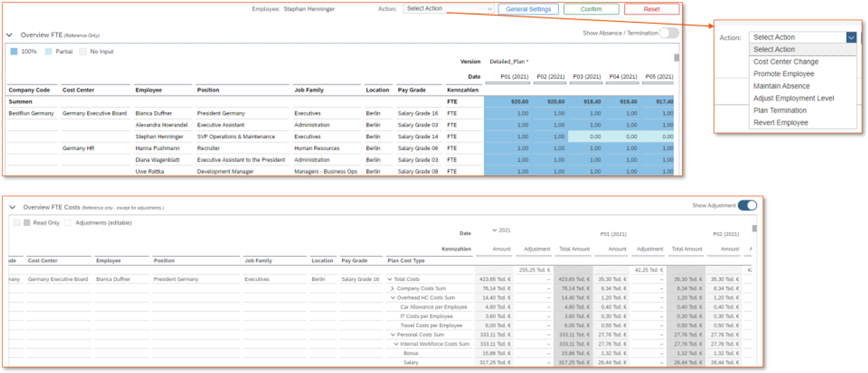Click the Salary cost type row
The image size is (868, 373).
[x=410, y=363]
